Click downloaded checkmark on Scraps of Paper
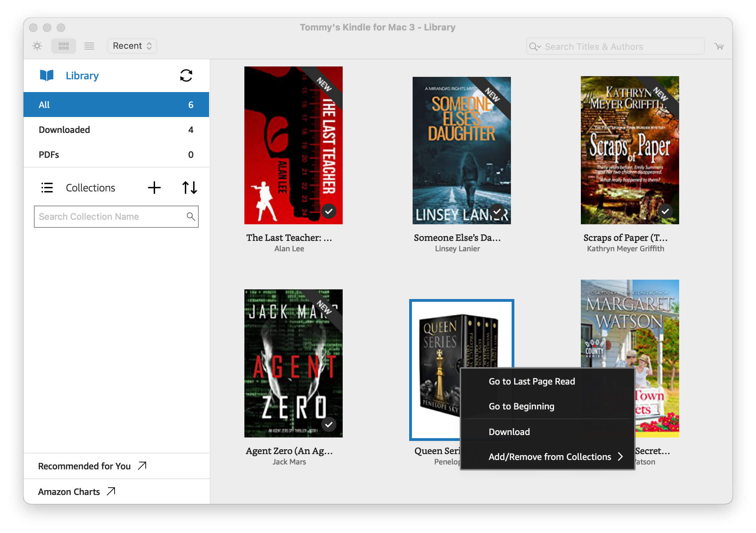756x533 pixels. coord(665,211)
